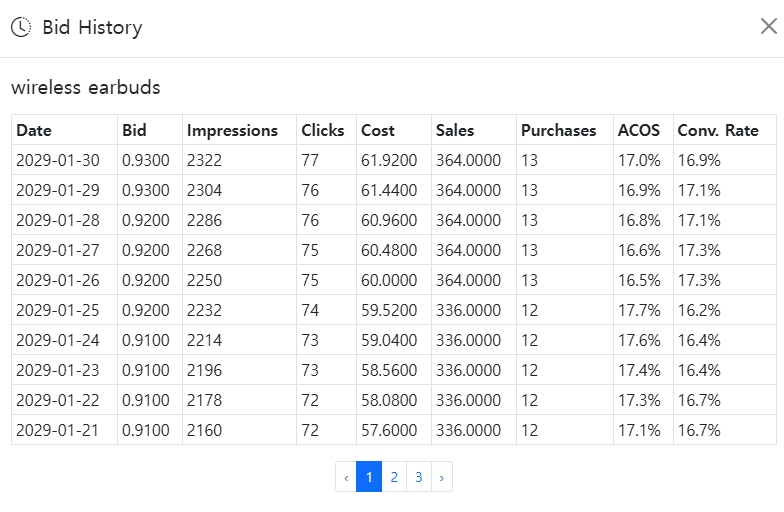Click the Impressions column header
The width and height of the screenshot is (784, 512).
click(232, 130)
